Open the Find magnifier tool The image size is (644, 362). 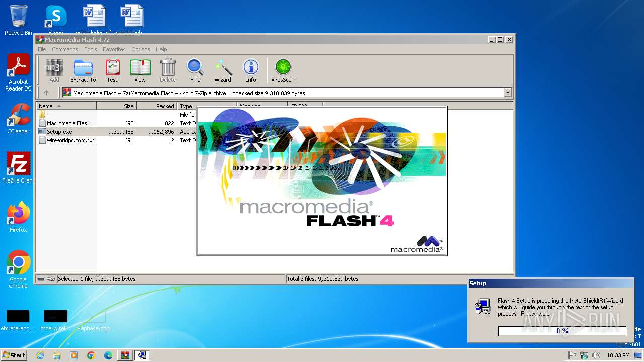[x=195, y=70]
